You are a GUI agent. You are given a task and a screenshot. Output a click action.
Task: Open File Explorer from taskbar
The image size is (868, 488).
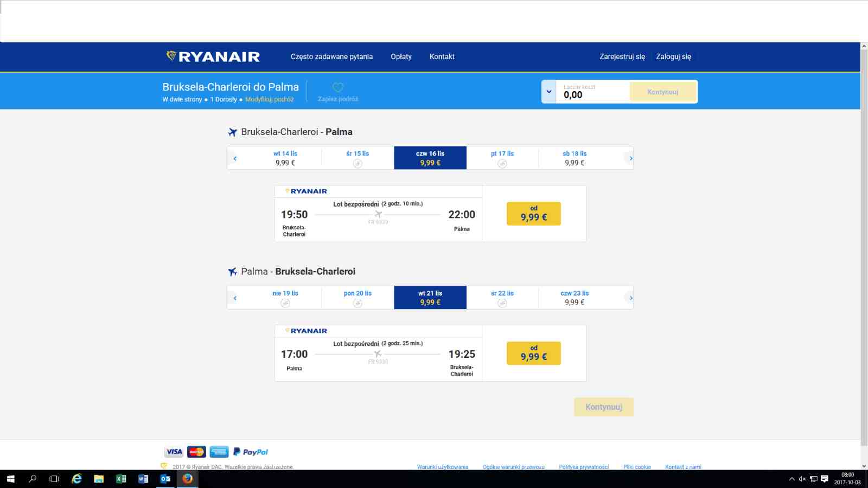[99, 479]
